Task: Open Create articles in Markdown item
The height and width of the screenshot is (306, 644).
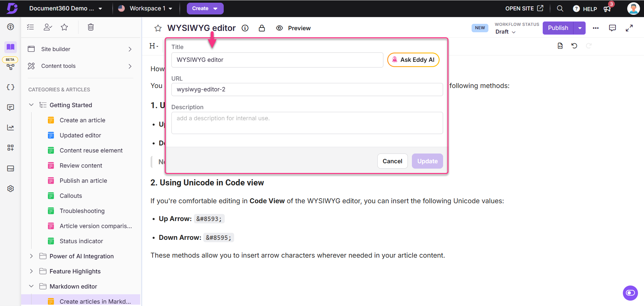Action: [95, 301]
